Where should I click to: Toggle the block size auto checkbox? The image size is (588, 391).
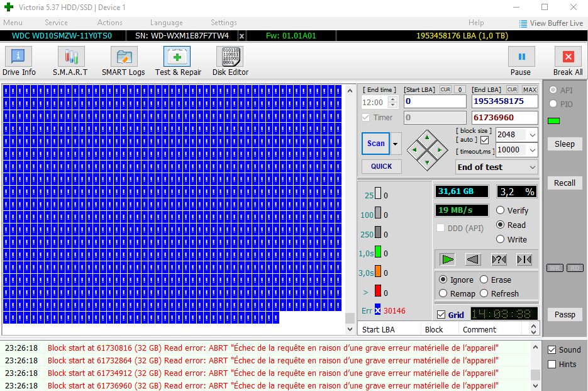(484, 140)
